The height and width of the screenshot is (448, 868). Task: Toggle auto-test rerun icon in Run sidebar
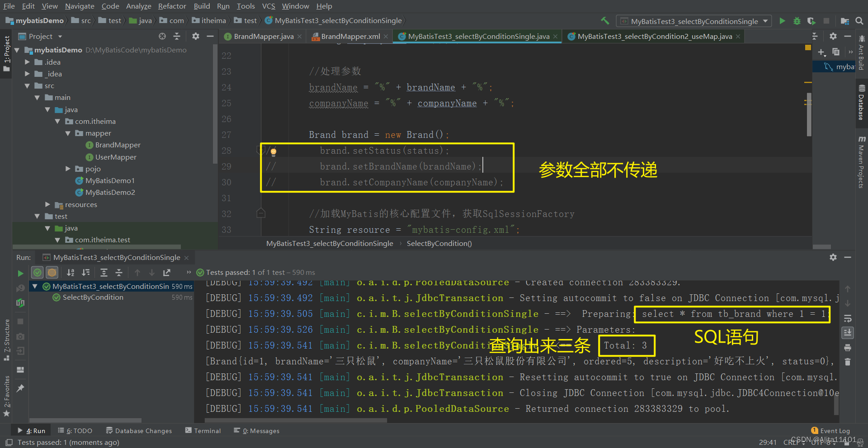(20, 303)
